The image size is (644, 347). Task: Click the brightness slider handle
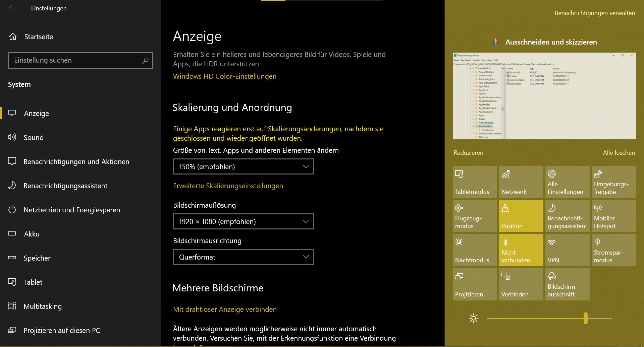point(586,318)
